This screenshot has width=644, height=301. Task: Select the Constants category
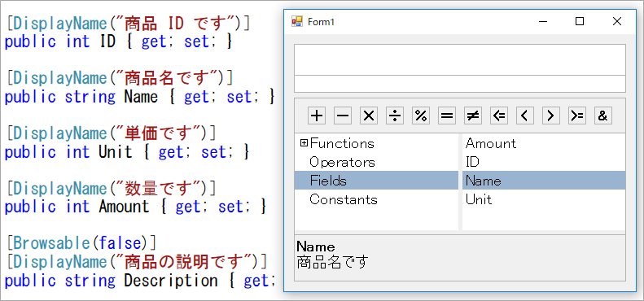(344, 199)
